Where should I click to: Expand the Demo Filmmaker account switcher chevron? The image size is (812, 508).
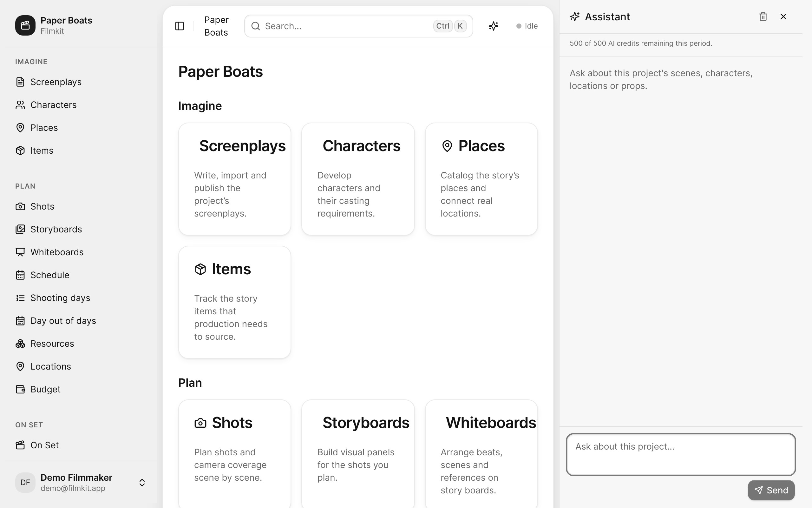tap(142, 483)
